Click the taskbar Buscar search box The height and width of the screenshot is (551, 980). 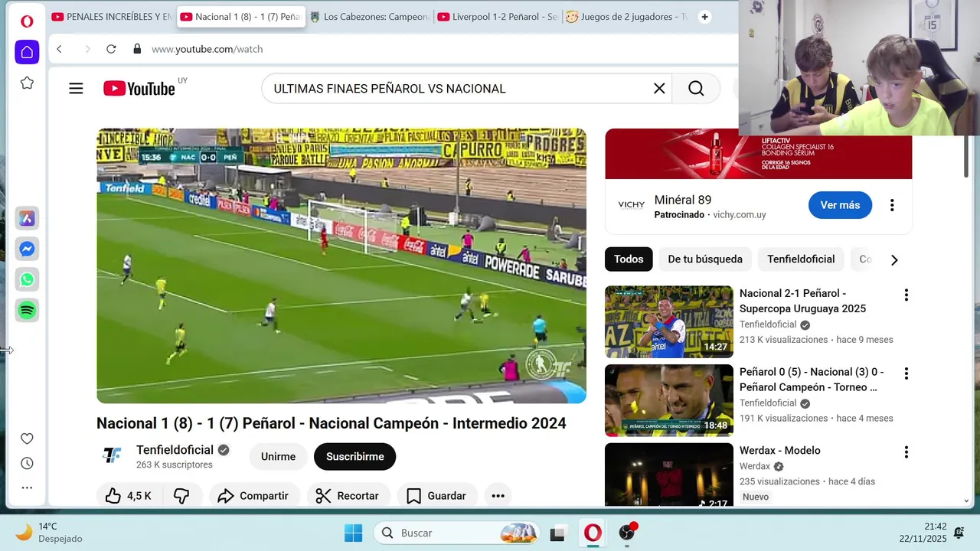[x=457, y=533]
